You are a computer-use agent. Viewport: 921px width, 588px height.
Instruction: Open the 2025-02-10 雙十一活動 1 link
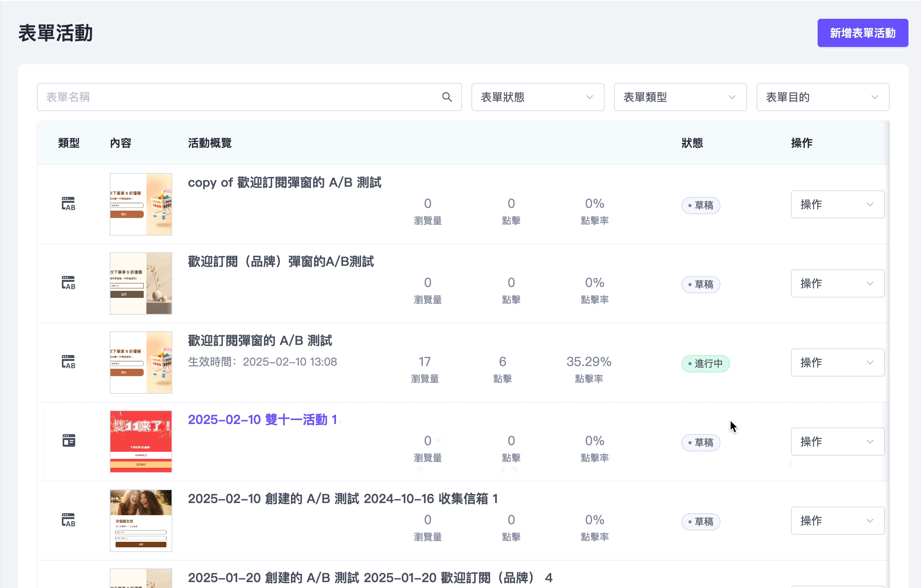click(x=262, y=420)
